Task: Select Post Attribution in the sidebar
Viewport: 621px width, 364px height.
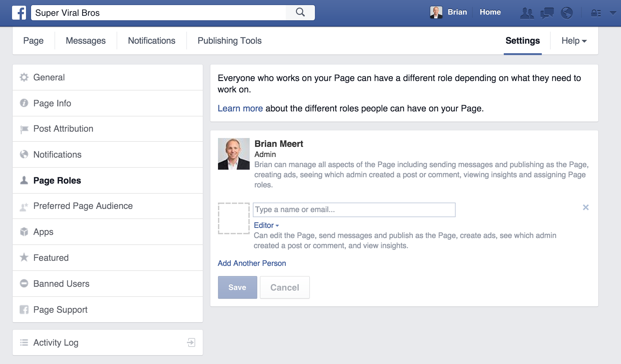Action: click(x=108, y=129)
